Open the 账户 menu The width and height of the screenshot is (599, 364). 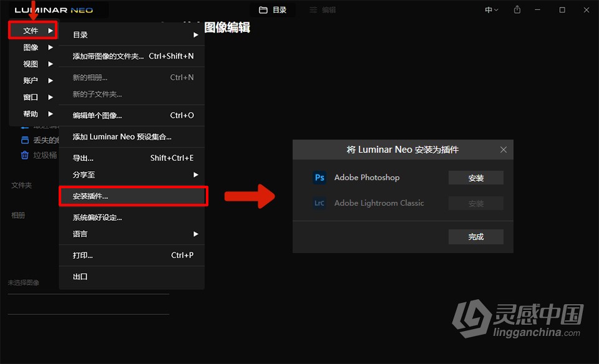[x=33, y=80]
